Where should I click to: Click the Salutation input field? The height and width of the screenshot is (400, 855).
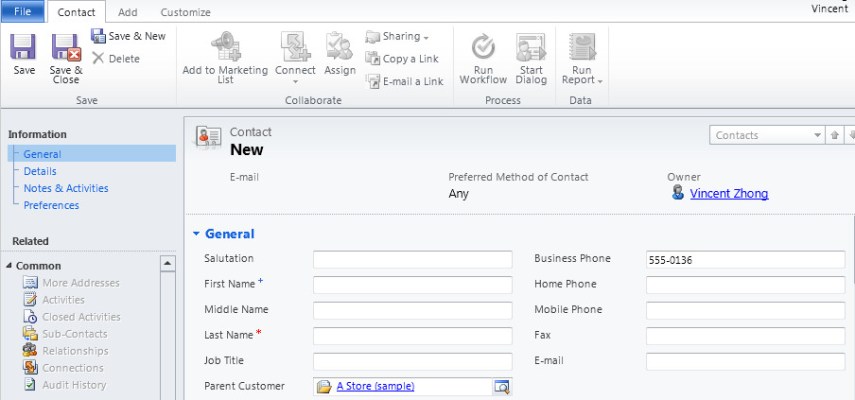(x=413, y=259)
